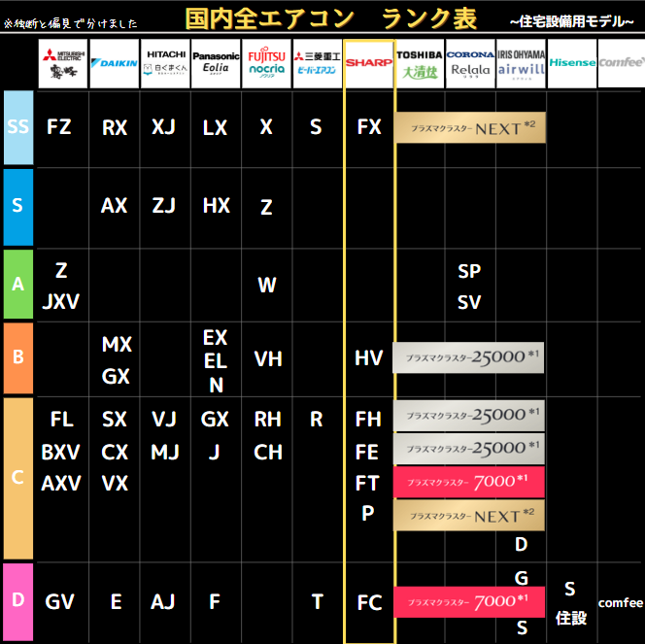Select the Hitachi MJ model cell

coord(165,453)
